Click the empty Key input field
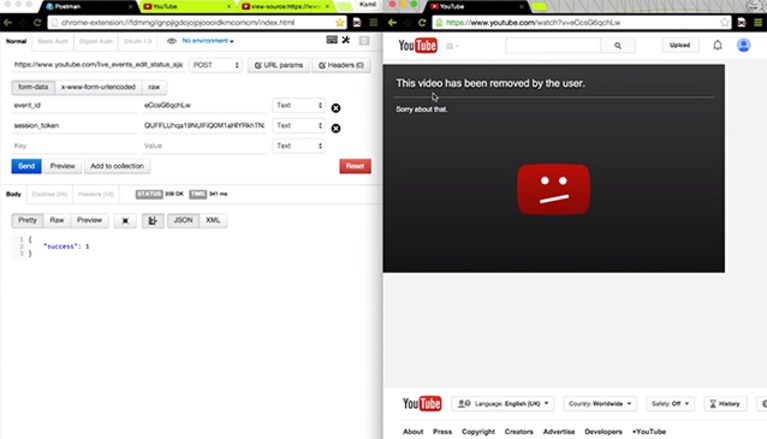Image resolution: width=767 pixels, height=439 pixels. (74, 146)
